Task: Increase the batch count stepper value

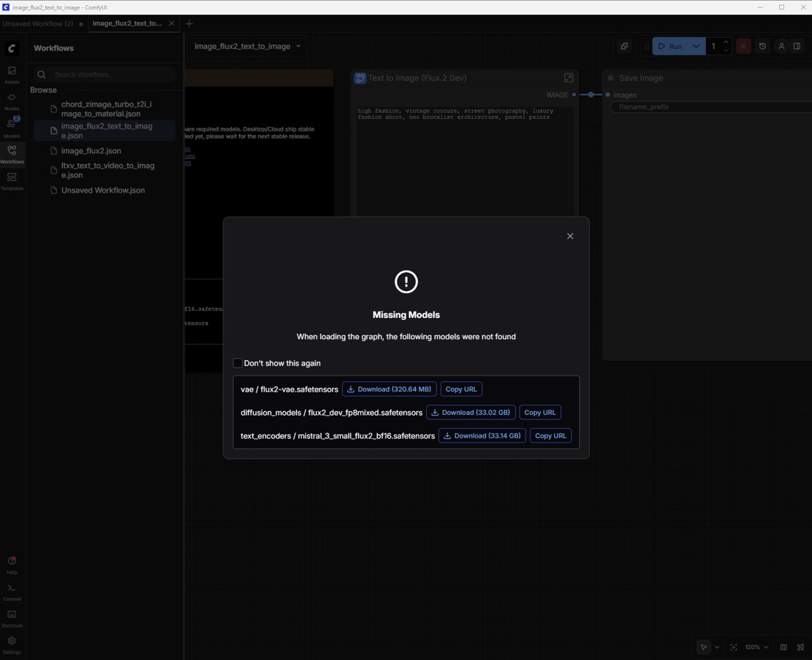Action: click(x=726, y=42)
